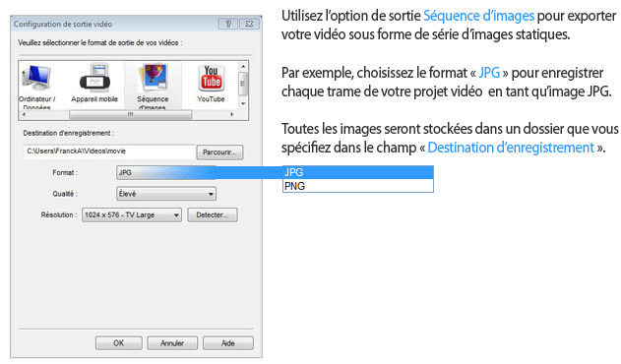Image resolution: width=621 pixels, height=364 pixels.
Task: Expand the Qualité dropdown set to Élevé
Action: tap(166, 194)
